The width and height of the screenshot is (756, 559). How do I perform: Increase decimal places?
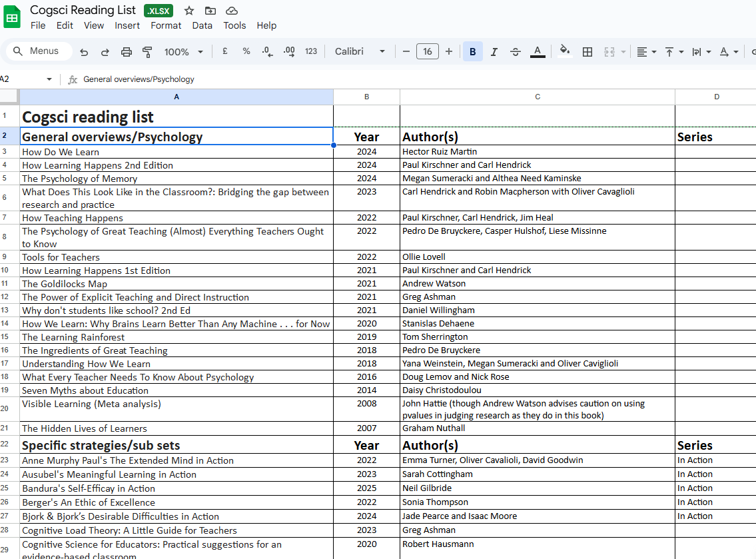pyautogui.click(x=289, y=51)
